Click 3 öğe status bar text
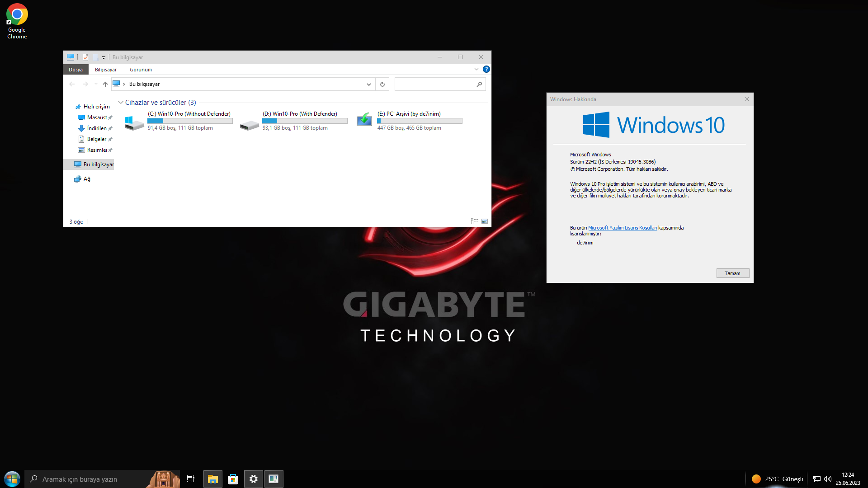The height and width of the screenshot is (488, 868). pyautogui.click(x=76, y=222)
